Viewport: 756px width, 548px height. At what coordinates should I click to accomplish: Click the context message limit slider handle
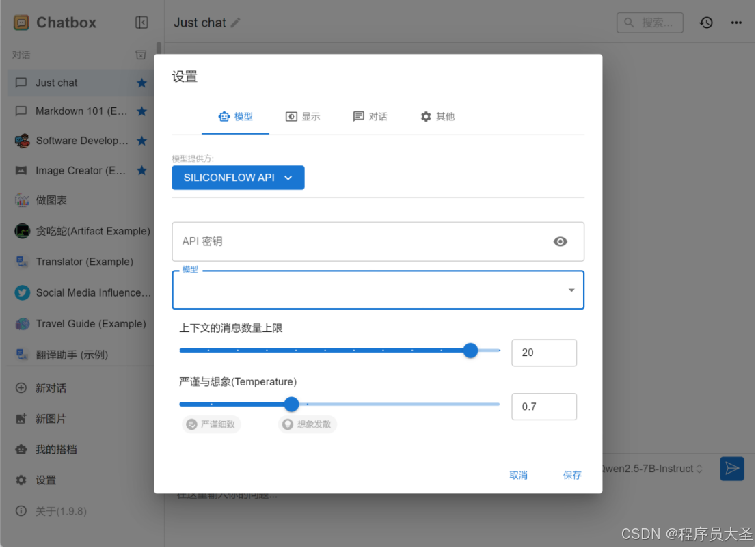(470, 351)
